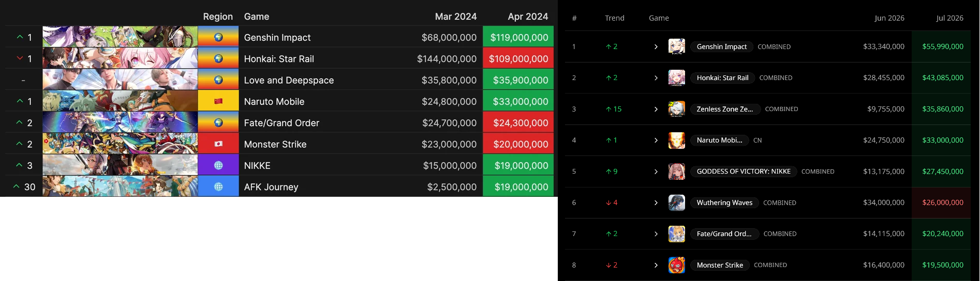This screenshot has width=980, height=281.
Task: Click the globe region icon for NIKKE
Action: pyautogui.click(x=218, y=165)
